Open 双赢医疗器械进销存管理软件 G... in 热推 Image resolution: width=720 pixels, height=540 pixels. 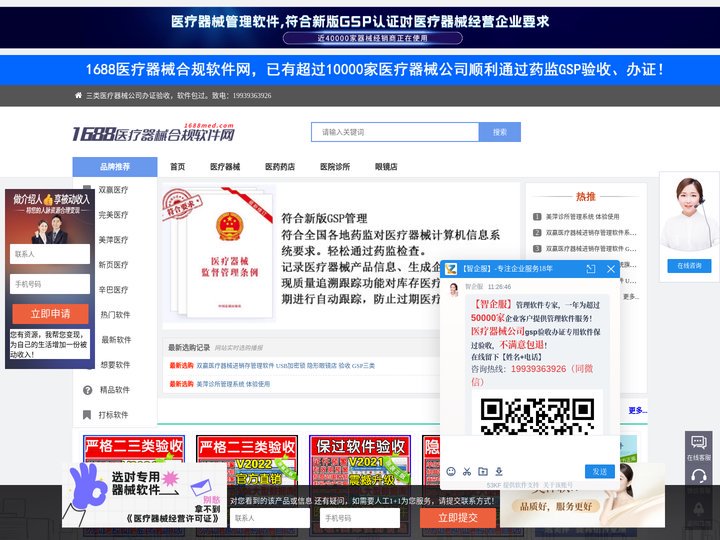[591, 248]
